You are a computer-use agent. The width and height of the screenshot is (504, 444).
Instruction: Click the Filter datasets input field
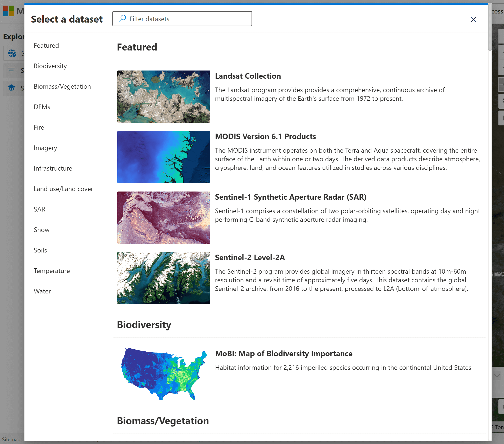tap(182, 18)
